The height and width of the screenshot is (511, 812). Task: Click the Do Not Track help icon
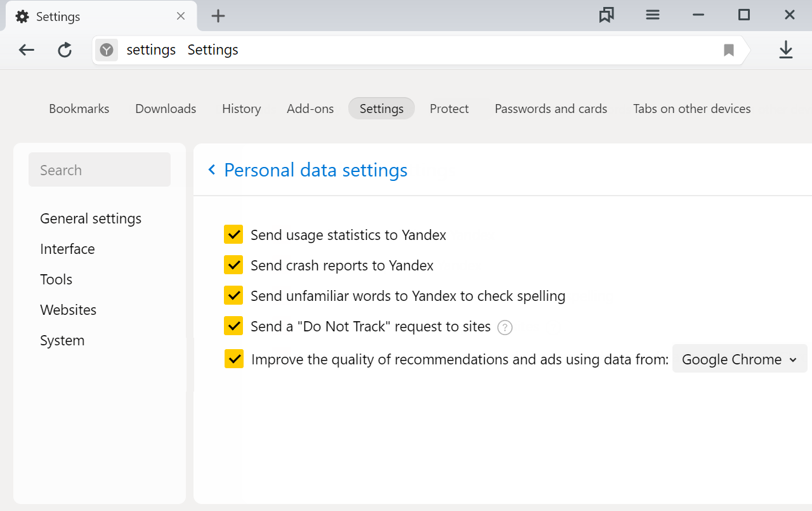[x=505, y=328]
